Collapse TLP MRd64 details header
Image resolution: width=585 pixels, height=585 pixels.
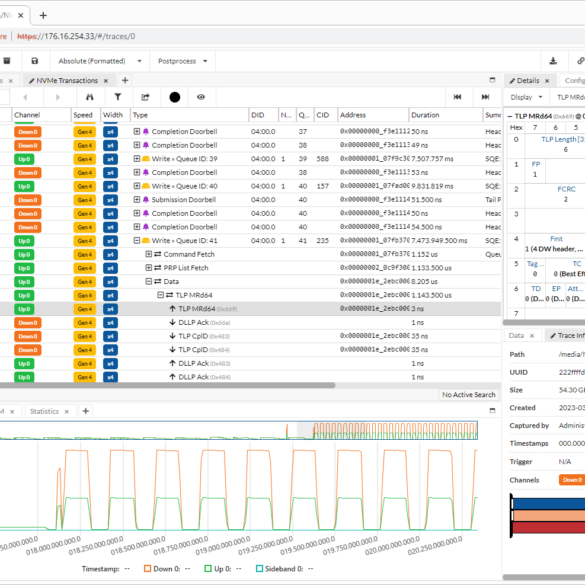point(510,116)
